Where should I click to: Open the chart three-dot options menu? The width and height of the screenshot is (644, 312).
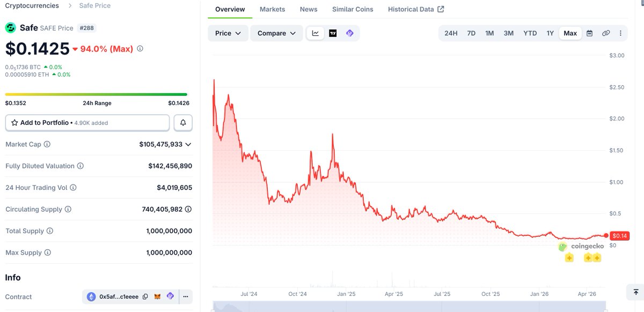[x=620, y=33]
